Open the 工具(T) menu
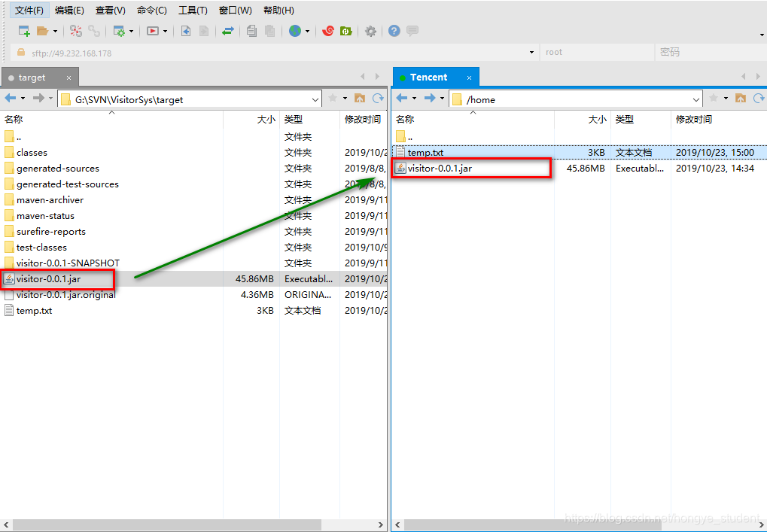The width and height of the screenshot is (767, 532). click(x=193, y=11)
